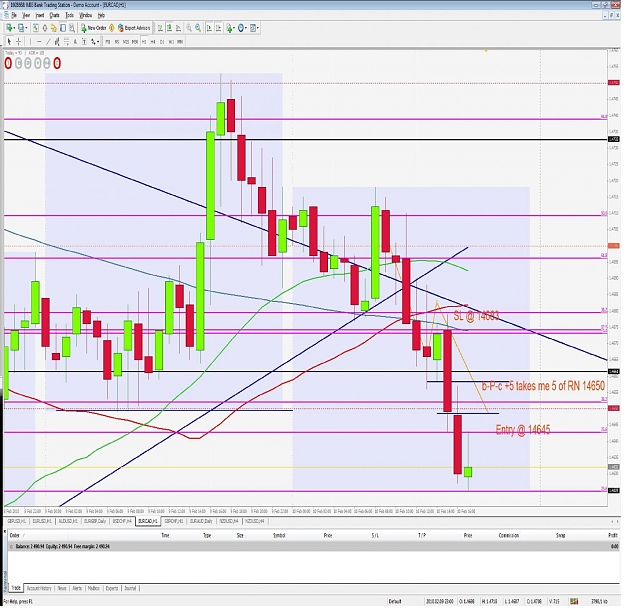Select the arrow cursor tool
Viewport: 625px width, 608px height.
9,41
